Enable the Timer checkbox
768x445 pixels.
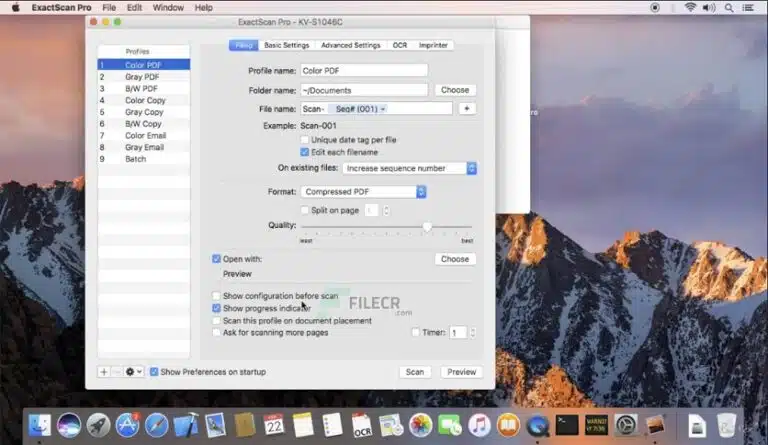415,332
